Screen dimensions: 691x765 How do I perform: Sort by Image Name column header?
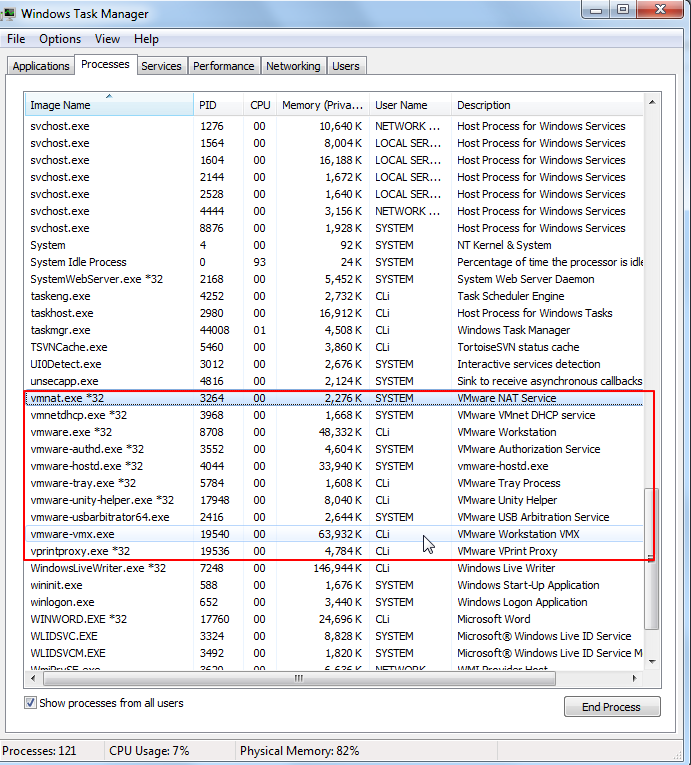(x=109, y=105)
